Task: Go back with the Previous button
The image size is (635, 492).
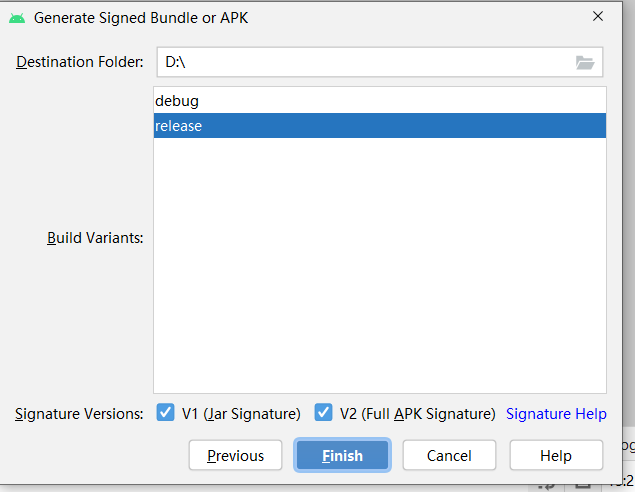Action: pyautogui.click(x=236, y=456)
